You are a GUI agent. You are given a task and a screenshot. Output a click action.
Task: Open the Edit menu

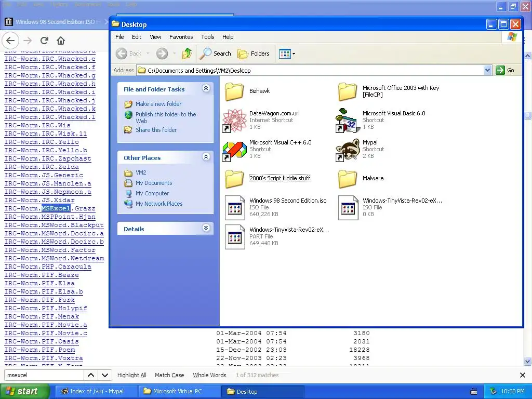(x=137, y=37)
